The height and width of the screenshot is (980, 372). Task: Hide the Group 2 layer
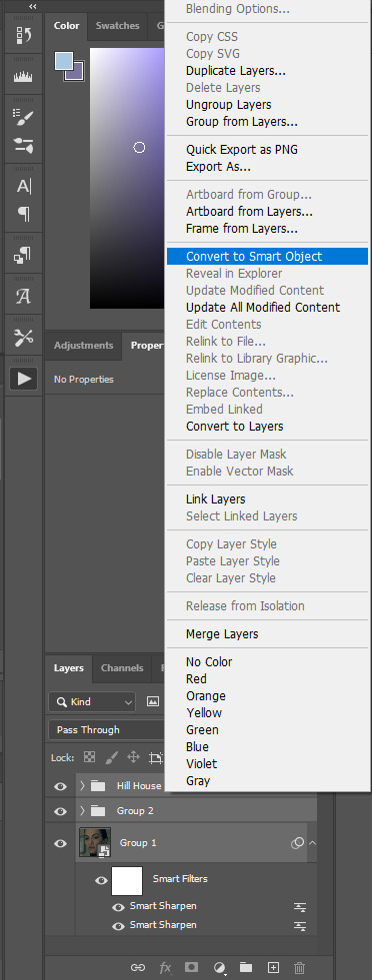tap(61, 811)
